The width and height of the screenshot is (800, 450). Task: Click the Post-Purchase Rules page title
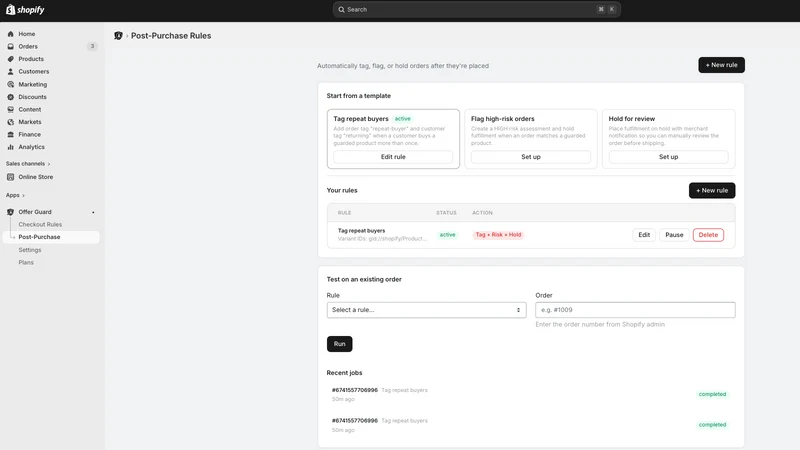tap(171, 36)
